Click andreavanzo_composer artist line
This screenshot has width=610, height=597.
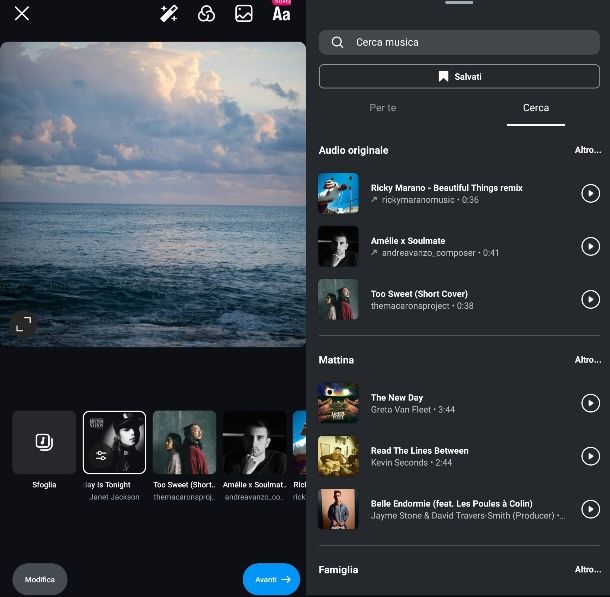point(435,253)
